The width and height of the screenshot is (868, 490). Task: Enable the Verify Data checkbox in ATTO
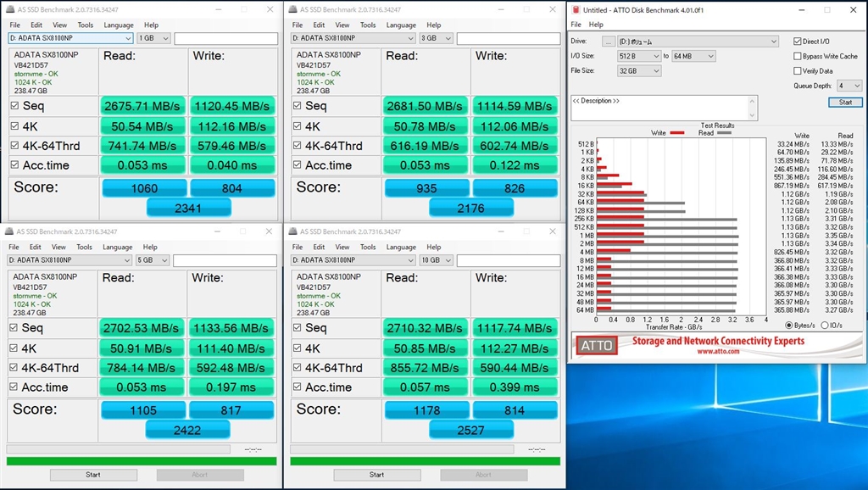(797, 71)
